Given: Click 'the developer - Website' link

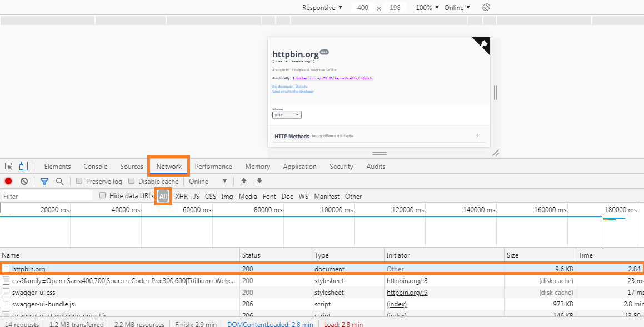Looking at the screenshot, I should (x=290, y=87).
